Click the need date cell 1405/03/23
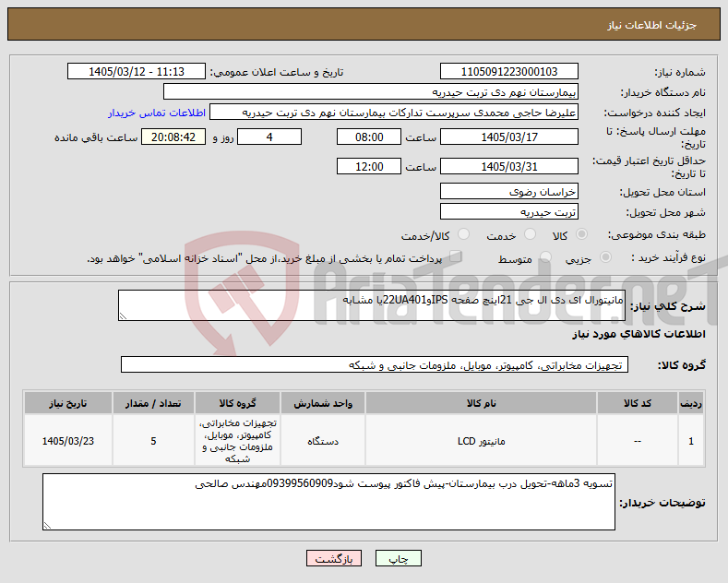The width and height of the screenshot is (728, 583). click(x=67, y=441)
